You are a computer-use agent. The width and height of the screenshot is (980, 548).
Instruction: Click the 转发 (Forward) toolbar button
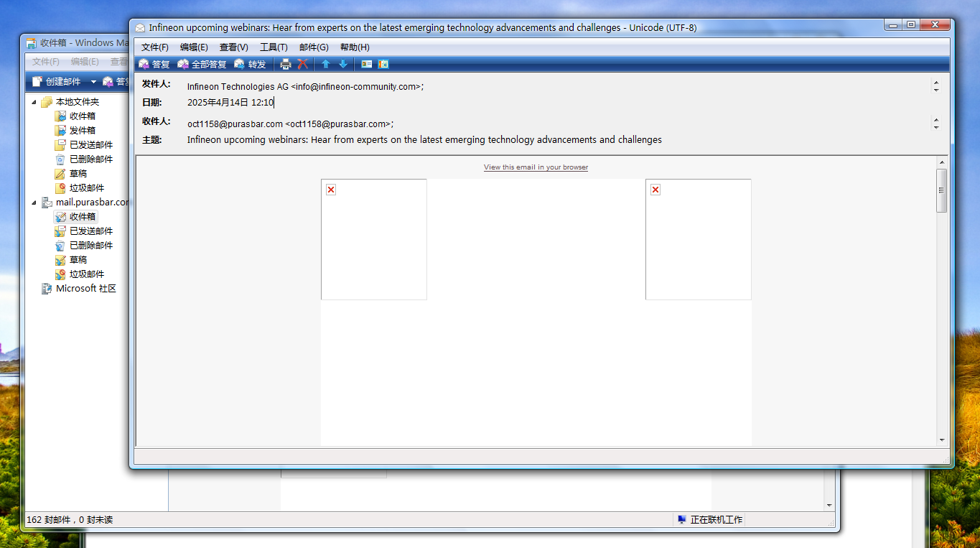coord(250,64)
